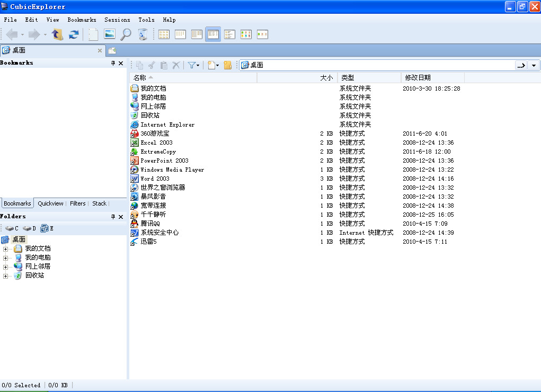The height and width of the screenshot is (392, 541).
Task: Click the up-one-folder toolbar icon
Action: tap(58, 34)
